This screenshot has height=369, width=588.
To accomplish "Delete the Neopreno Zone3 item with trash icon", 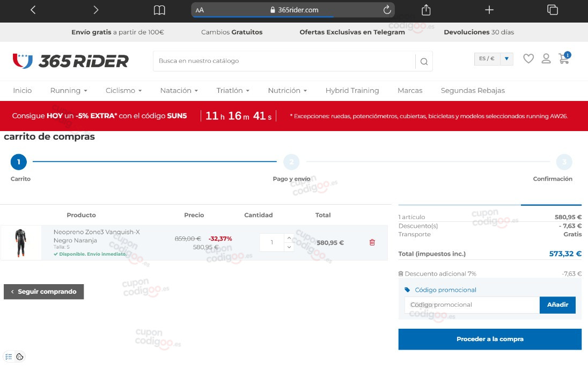I will (x=372, y=242).
